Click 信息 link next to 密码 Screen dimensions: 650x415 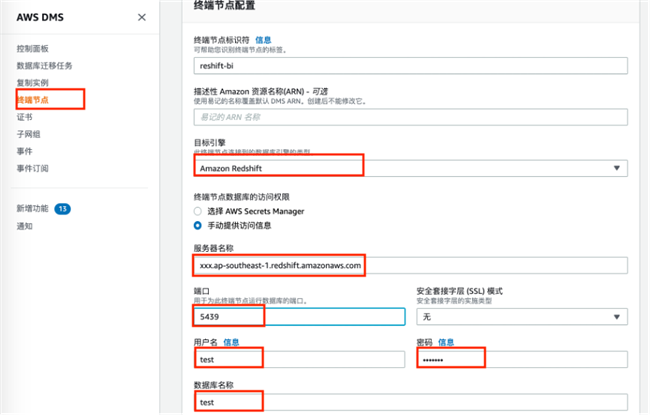pos(446,342)
